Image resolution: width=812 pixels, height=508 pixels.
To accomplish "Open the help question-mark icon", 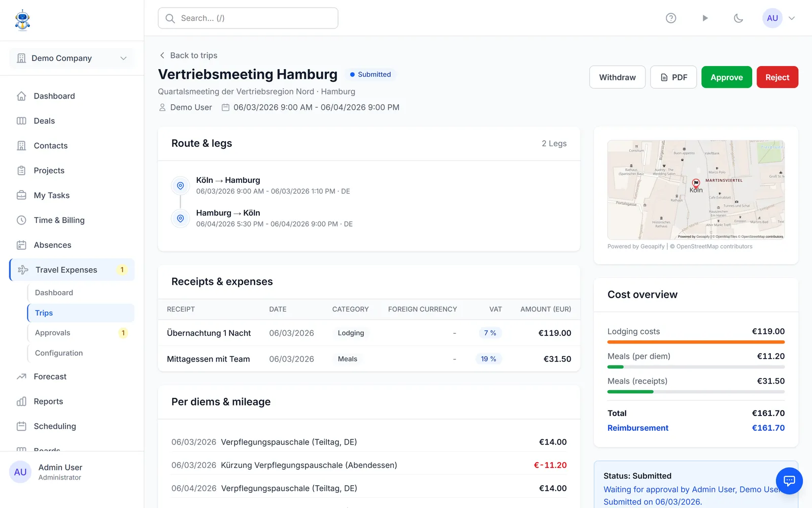I will click(671, 18).
